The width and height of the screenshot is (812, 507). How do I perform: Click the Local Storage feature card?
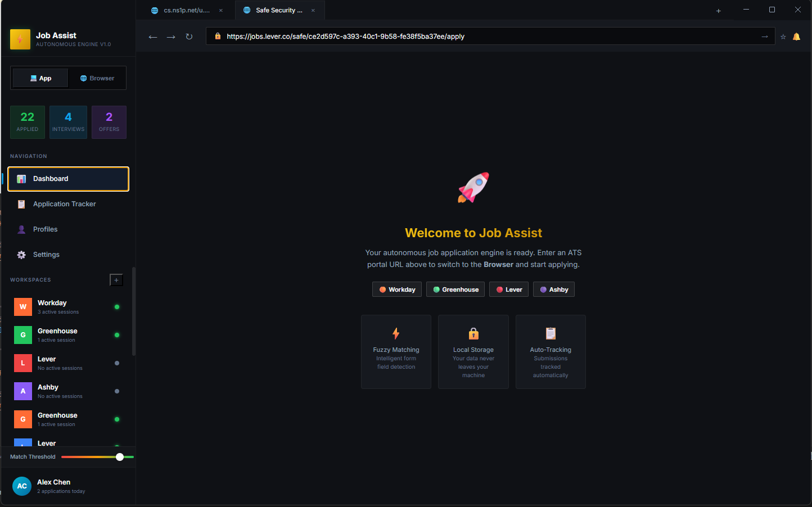coord(473,352)
